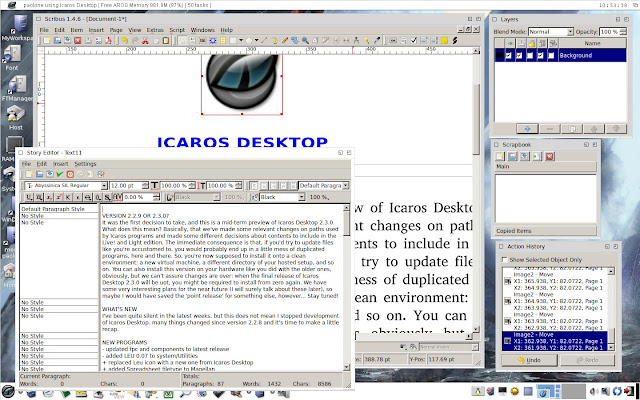Click the Cut scissors icon in Scribus toolbar

145,40
